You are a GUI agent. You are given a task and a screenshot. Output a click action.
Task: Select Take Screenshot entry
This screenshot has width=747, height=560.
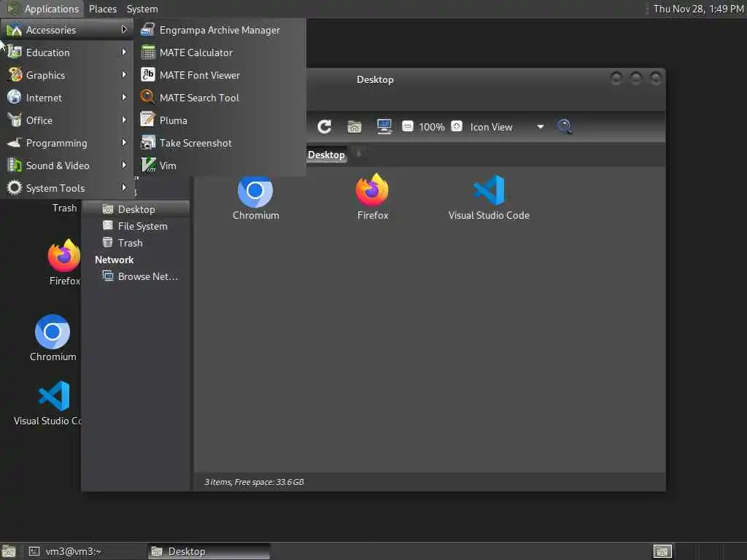pyautogui.click(x=220, y=143)
